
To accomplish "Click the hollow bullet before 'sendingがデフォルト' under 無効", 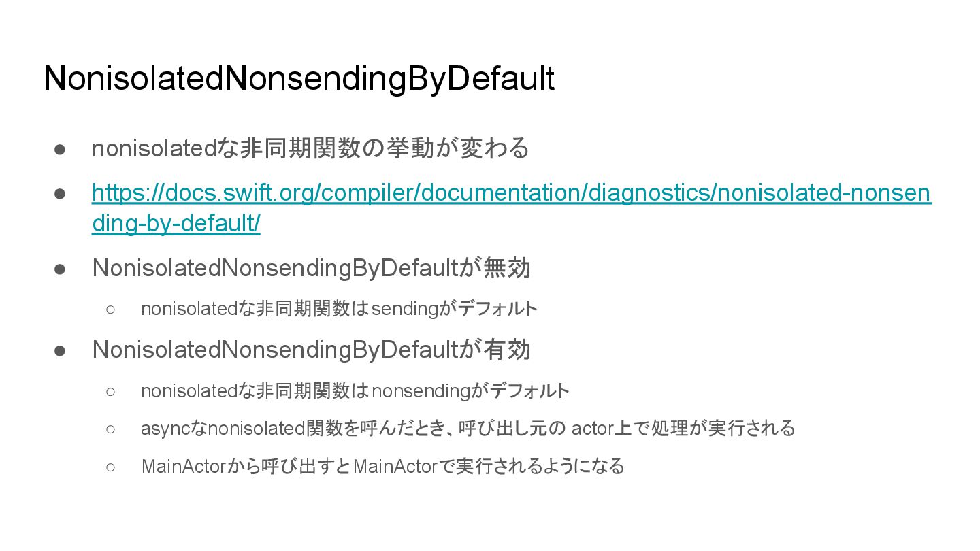I will pyautogui.click(x=111, y=310).
